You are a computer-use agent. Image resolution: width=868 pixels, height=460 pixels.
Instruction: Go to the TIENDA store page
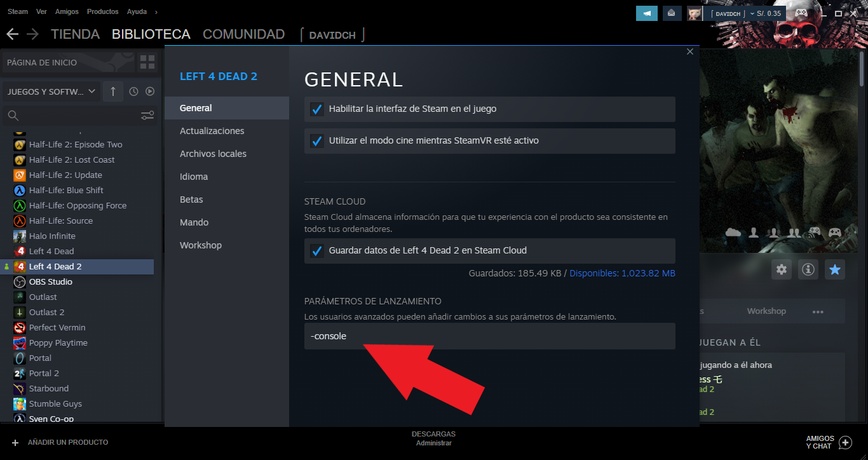pyautogui.click(x=76, y=34)
